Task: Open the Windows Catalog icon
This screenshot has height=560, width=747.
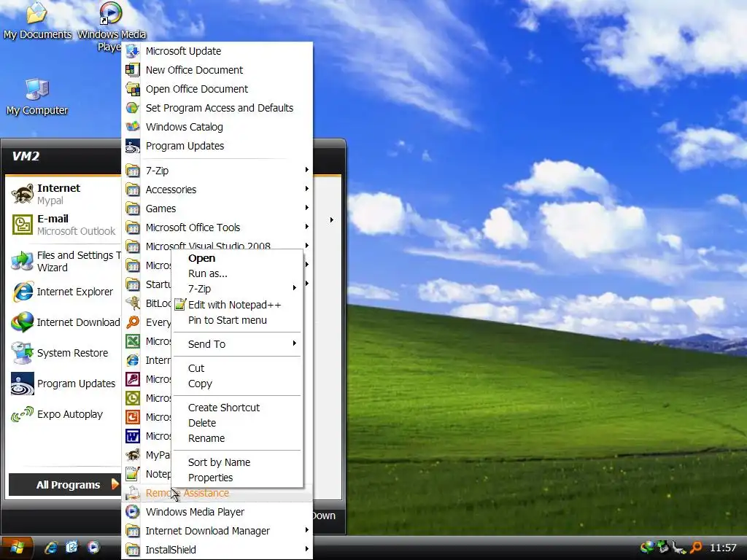Action: (x=133, y=127)
